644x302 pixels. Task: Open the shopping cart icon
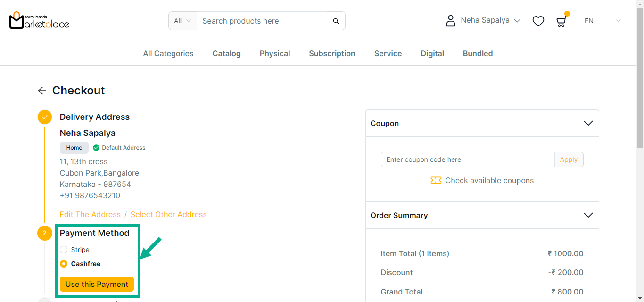pyautogui.click(x=561, y=21)
